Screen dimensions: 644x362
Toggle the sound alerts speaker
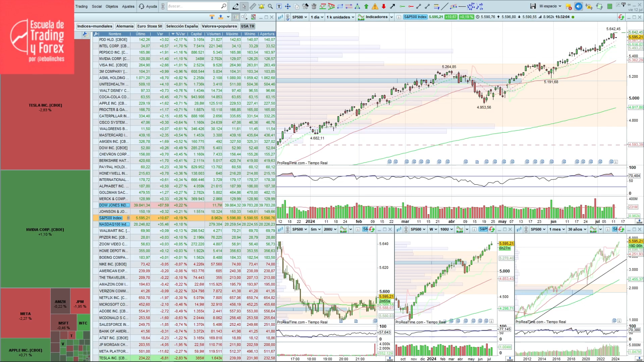(579, 6)
